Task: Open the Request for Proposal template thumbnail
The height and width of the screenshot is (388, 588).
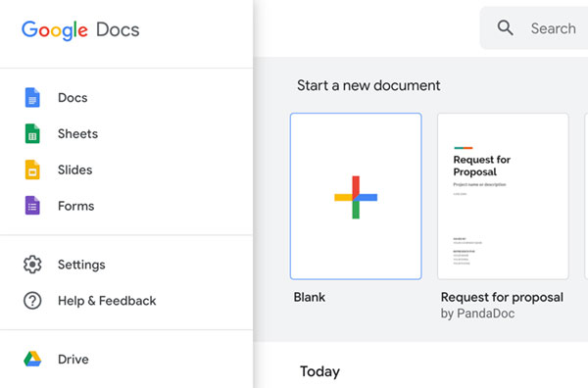Action: (503, 196)
